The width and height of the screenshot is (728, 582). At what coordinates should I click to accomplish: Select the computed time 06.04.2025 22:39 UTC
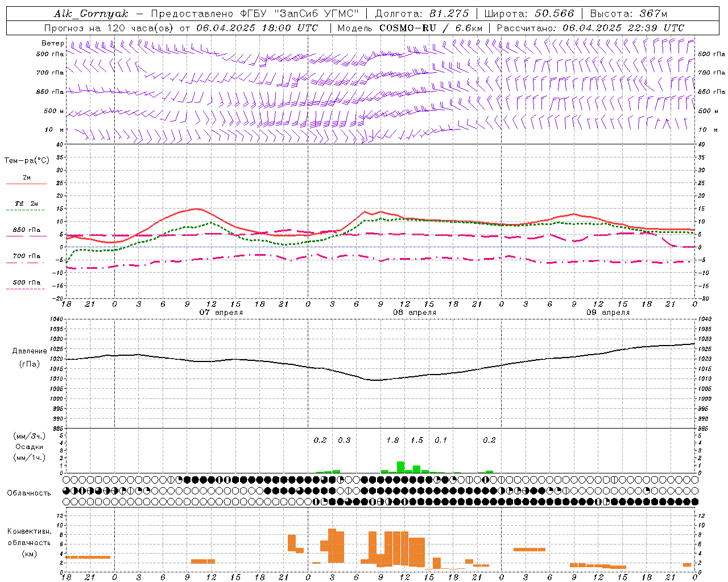[623, 28]
